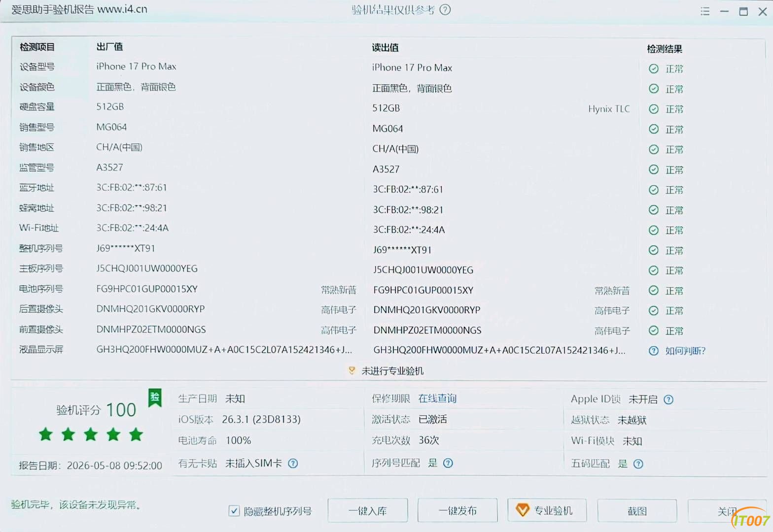773x532 pixels.
Task: Click the factory sales region CH/A(中国)
Action: (119, 147)
